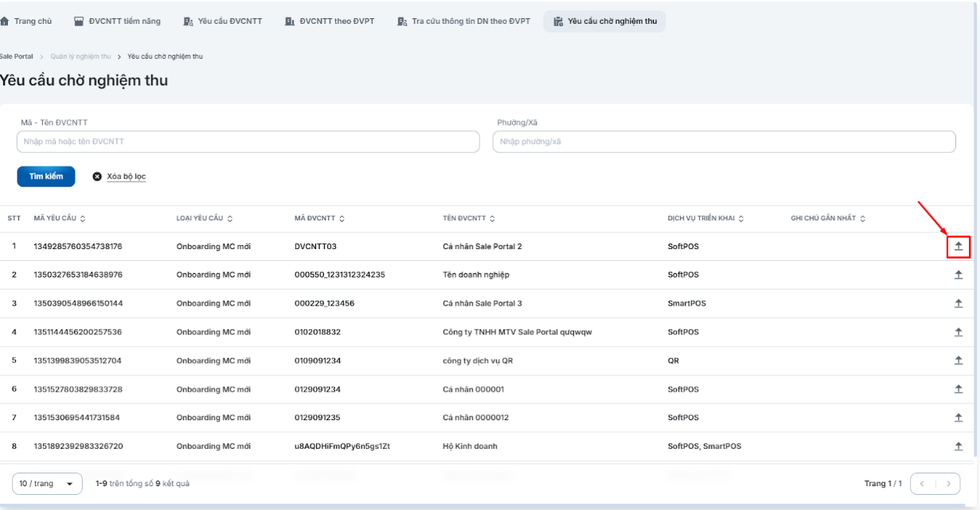Image resolution: width=980 pixels, height=510 pixels.
Task: Click upload icon for Cá nhân 0000012 row
Action: [x=959, y=418]
